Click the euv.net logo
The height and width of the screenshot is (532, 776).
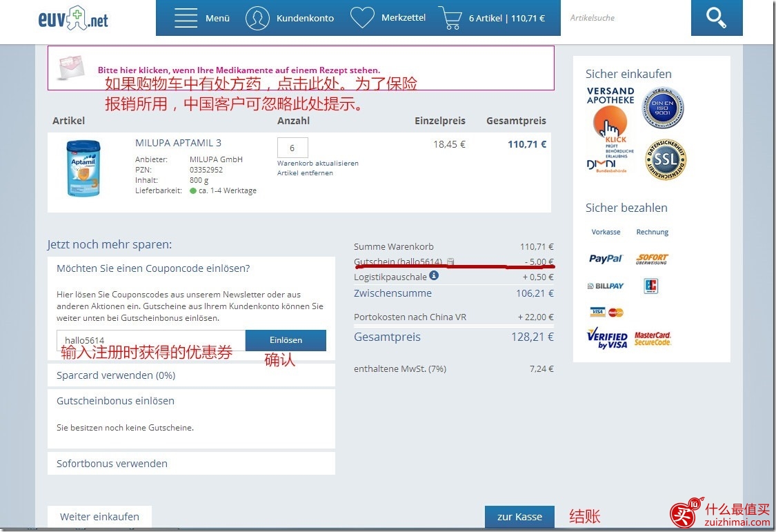pyautogui.click(x=72, y=19)
